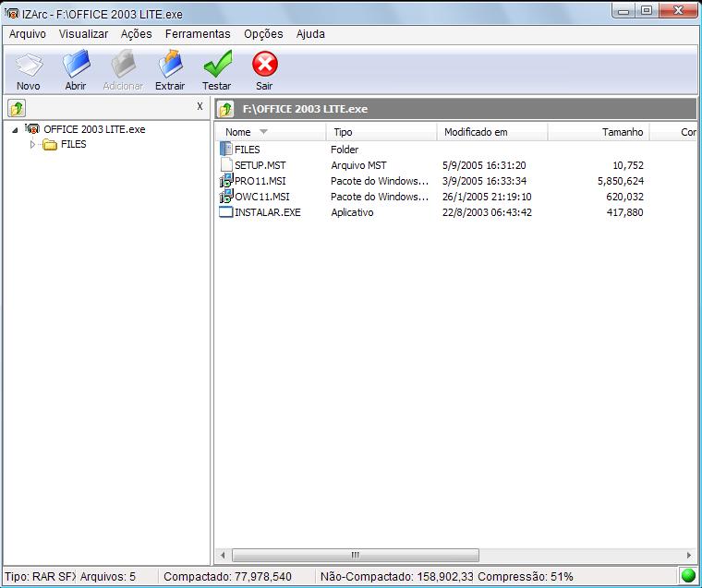Screen dimensions: 702x588
Task: Maximize the IZArc window
Action: click(x=646, y=11)
